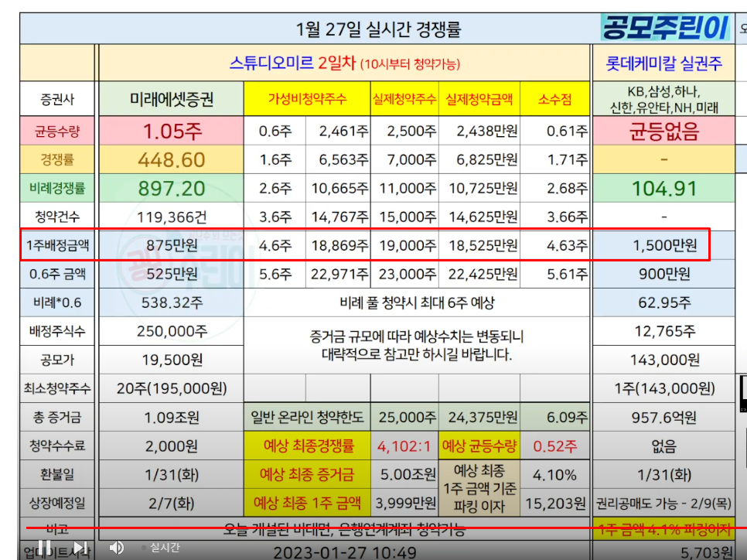Click the '균등없음' cell
The width and height of the screenshot is (747, 560).
[664, 131]
